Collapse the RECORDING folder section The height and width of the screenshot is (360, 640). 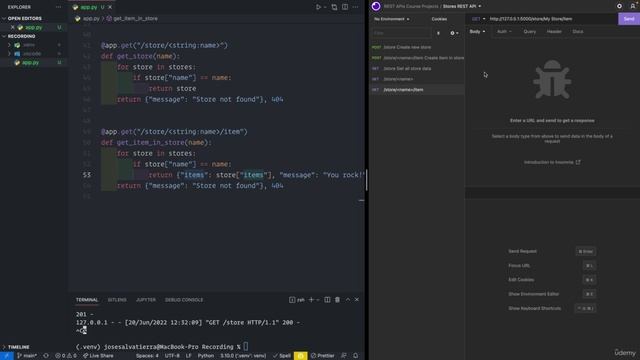21,36
